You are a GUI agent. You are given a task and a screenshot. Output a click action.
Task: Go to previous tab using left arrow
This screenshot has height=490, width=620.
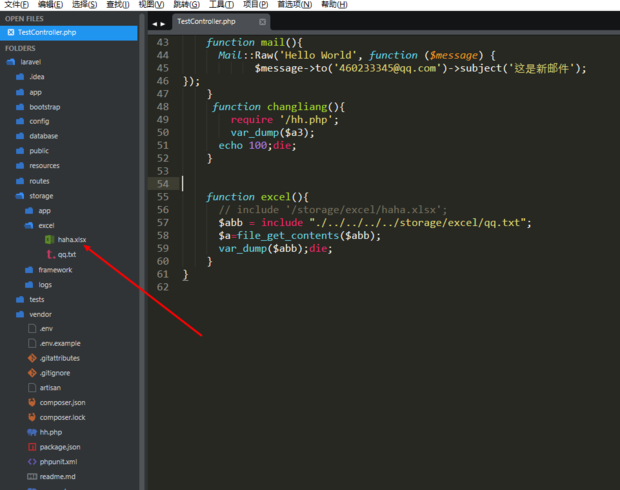click(155, 24)
